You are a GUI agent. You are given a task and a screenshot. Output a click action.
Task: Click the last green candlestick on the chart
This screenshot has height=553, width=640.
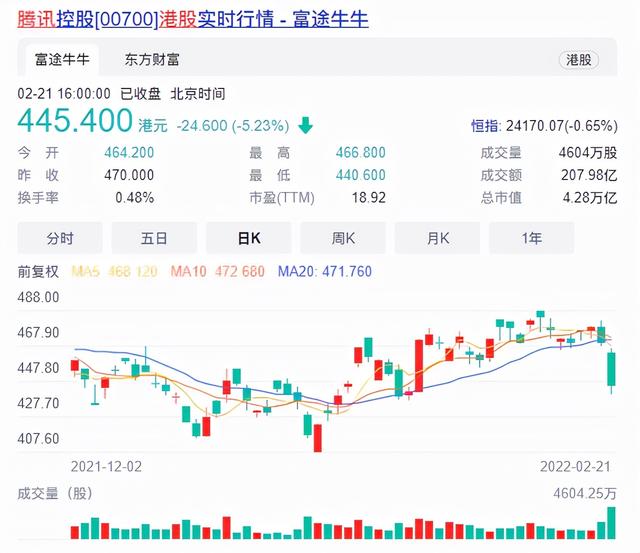click(611, 369)
